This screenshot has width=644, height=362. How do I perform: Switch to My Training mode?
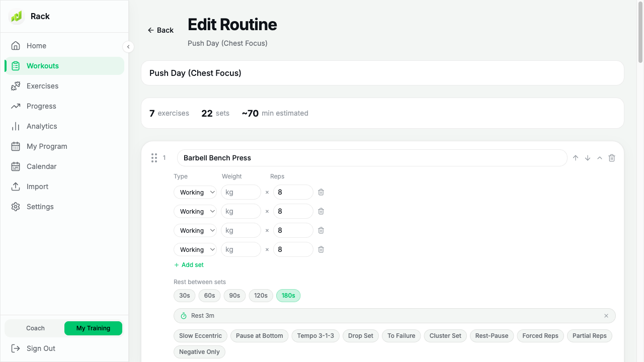point(93,328)
